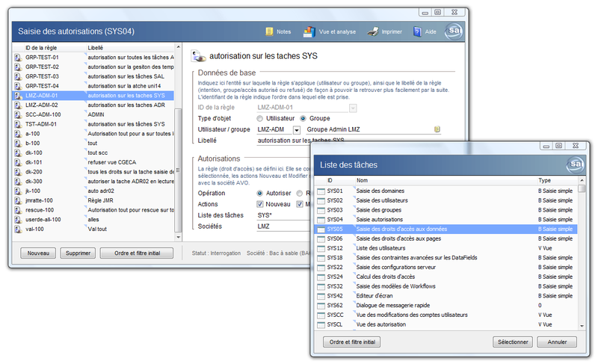Click the Libellé text field
This screenshot has height=364, width=598.
[283, 141]
